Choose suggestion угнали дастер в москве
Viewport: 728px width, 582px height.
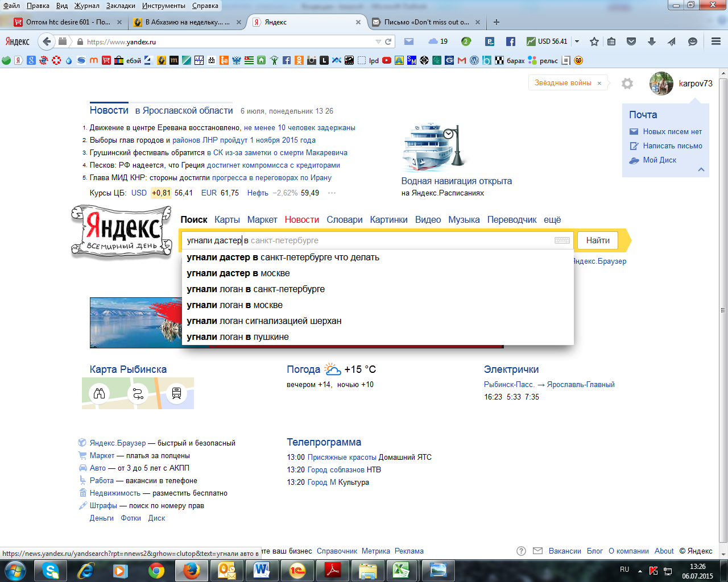pyautogui.click(x=378, y=273)
